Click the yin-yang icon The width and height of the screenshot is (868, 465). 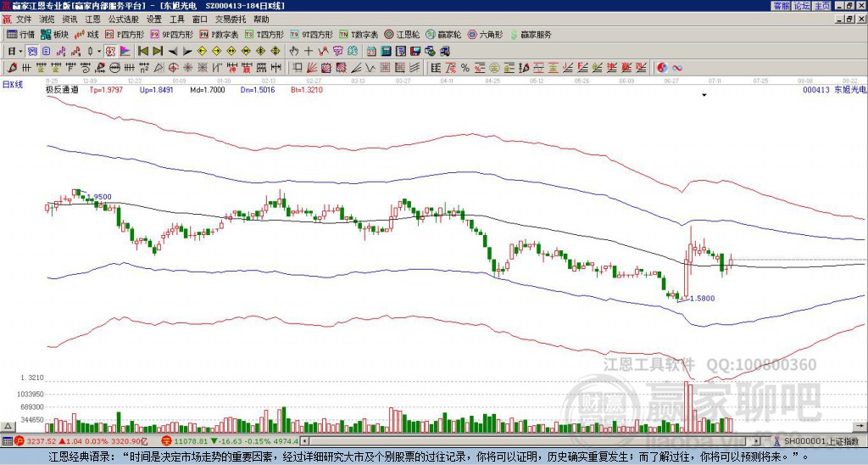coord(662,68)
